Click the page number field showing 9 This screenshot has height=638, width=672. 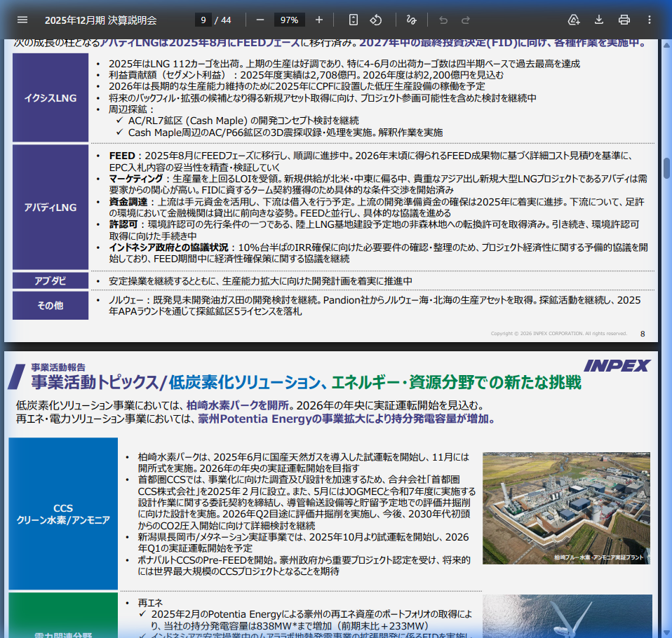click(203, 20)
